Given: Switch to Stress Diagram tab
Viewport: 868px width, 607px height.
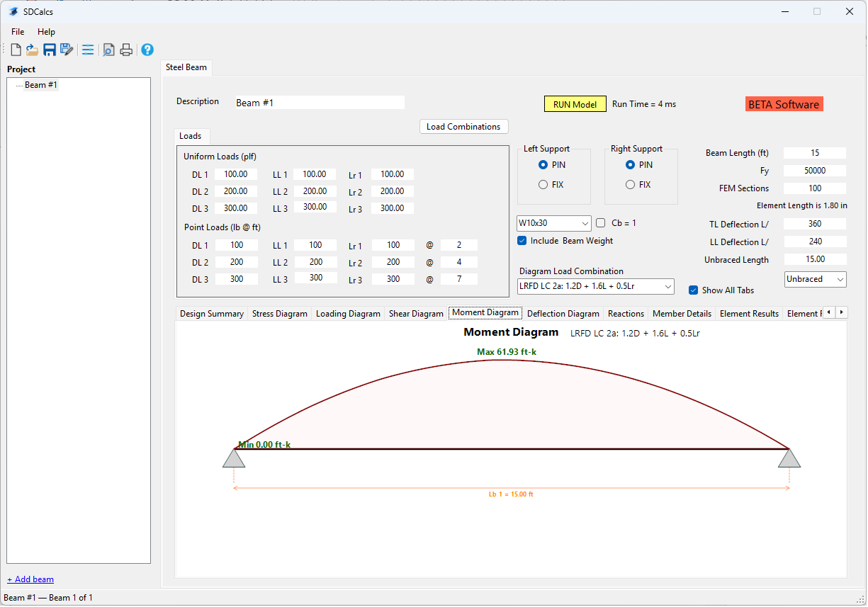Looking at the screenshot, I should point(280,314).
